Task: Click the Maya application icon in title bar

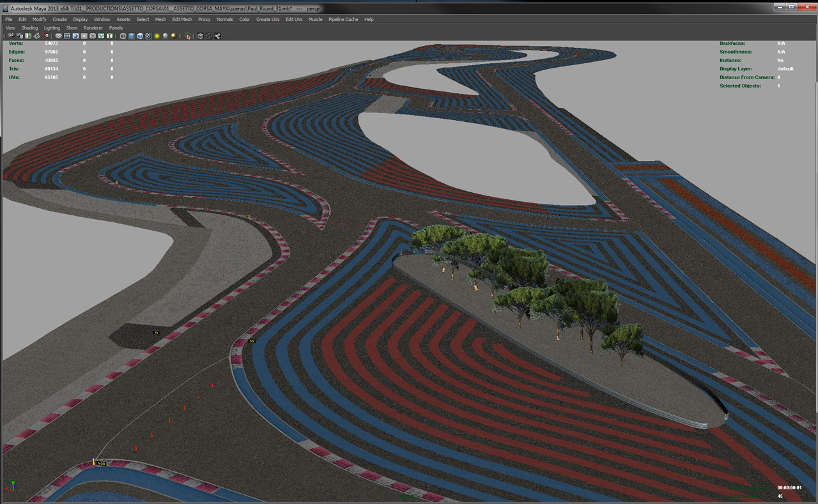Action: pos(6,9)
